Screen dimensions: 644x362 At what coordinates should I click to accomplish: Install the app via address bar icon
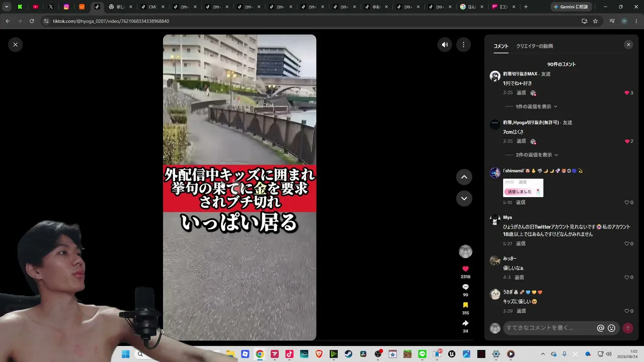584,21
